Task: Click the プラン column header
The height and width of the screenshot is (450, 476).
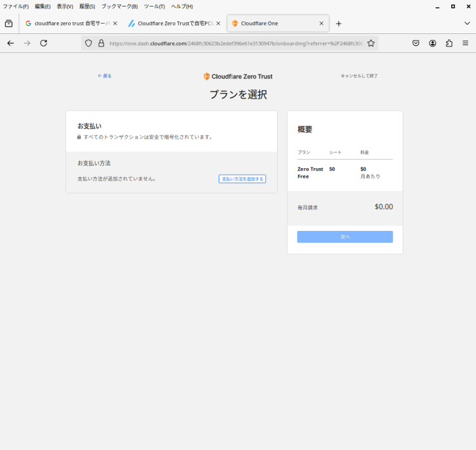Action: tap(304, 152)
